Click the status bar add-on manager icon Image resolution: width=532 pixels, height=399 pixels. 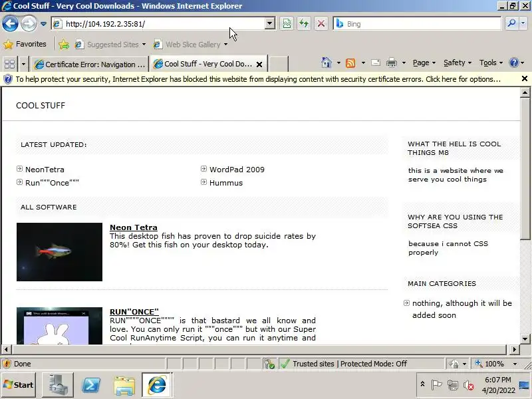pyautogui.click(x=269, y=364)
